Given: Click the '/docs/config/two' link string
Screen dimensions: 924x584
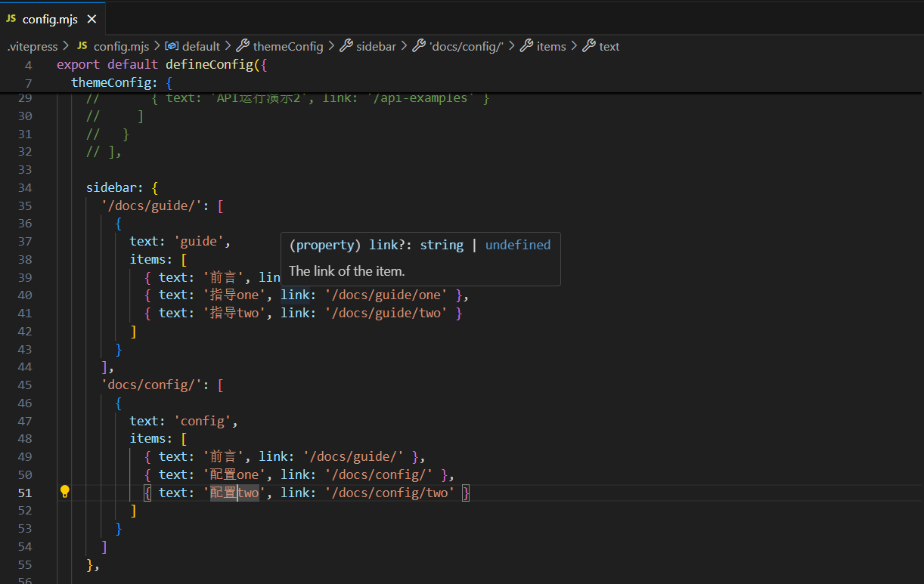Looking at the screenshot, I should click(x=390, y=493).
